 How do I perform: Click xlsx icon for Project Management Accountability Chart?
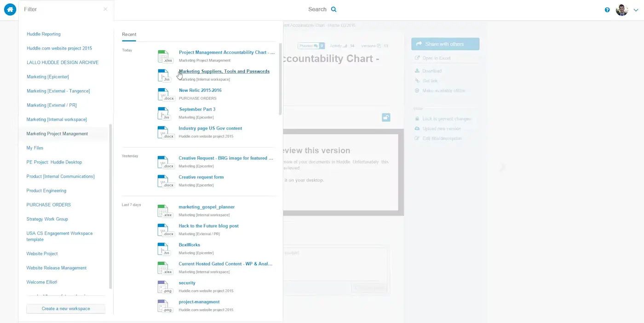pos(165,57)
